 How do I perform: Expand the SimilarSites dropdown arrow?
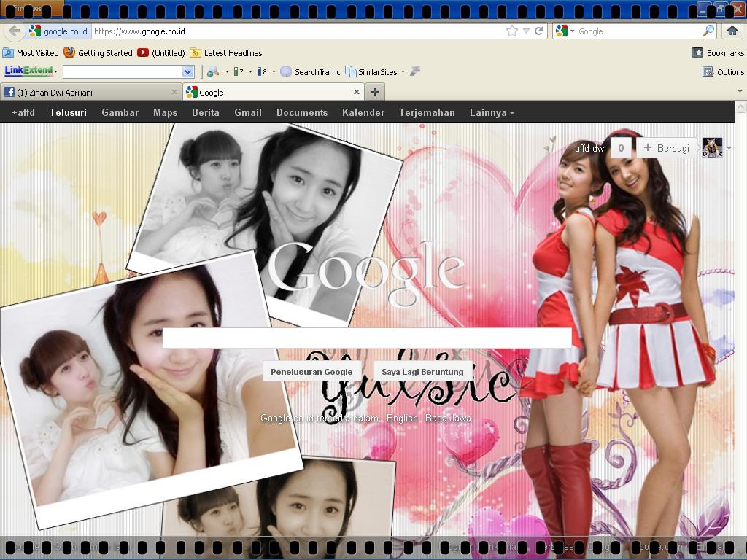click(403, 72)
